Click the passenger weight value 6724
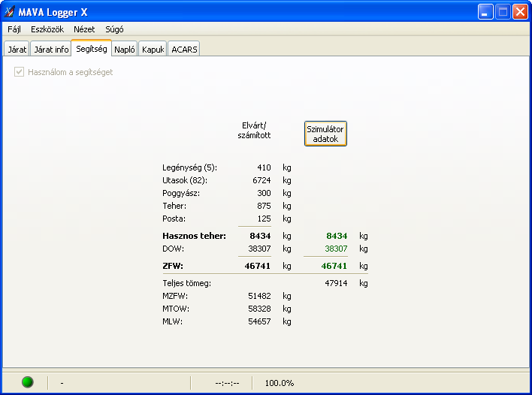 coord(261,180)
